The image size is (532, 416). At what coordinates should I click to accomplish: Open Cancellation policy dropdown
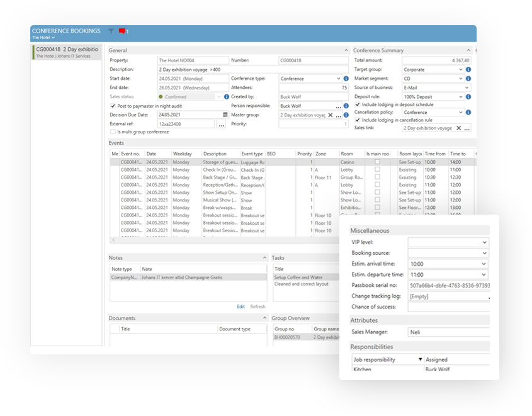click(461, 112)
